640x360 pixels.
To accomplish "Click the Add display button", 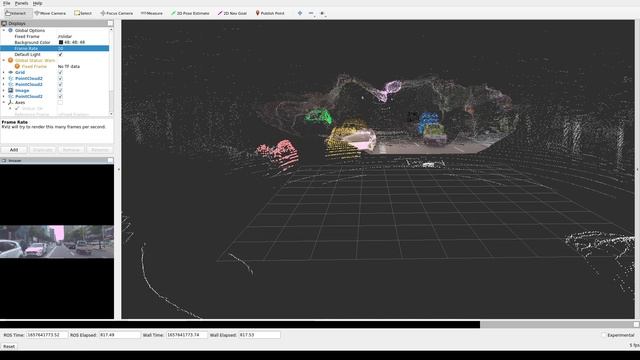I will (x=14, y=150).
